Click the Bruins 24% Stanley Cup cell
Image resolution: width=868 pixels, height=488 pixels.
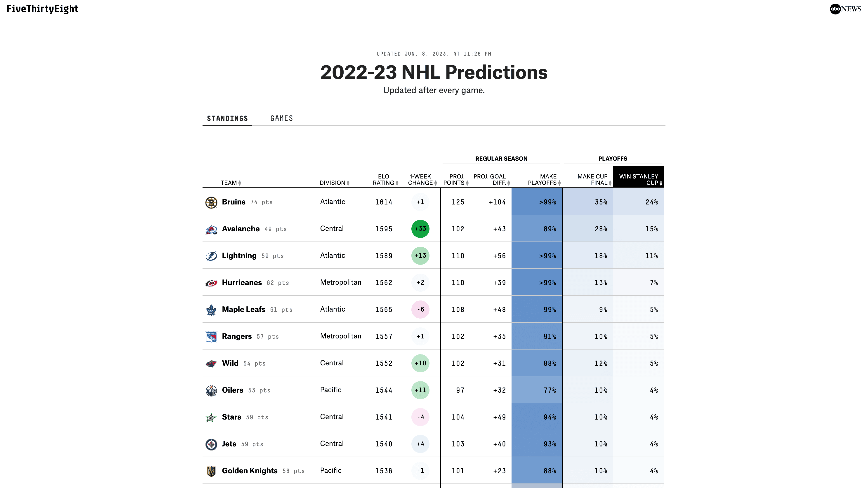638,202
